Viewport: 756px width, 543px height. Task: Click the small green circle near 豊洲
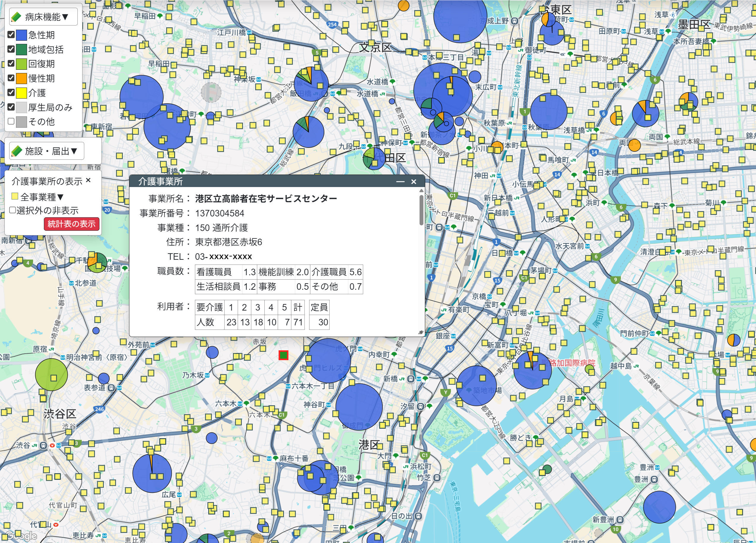point(547,469)
